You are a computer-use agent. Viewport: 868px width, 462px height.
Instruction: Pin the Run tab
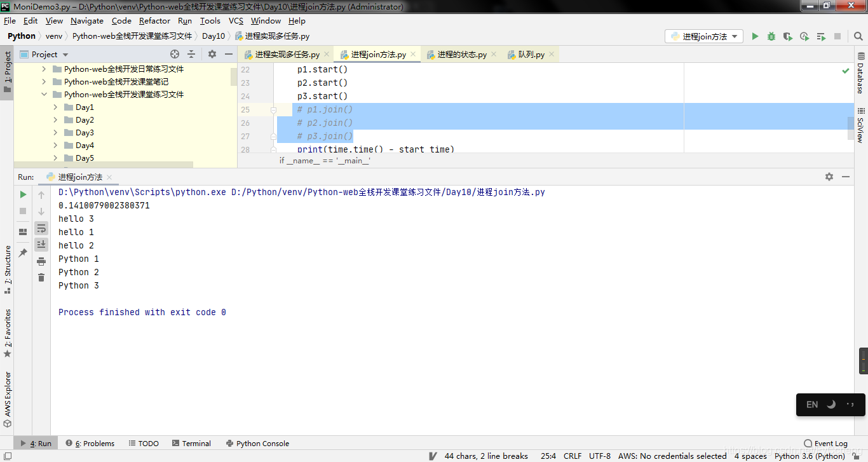pyautogui.click(x=23, y=253)
